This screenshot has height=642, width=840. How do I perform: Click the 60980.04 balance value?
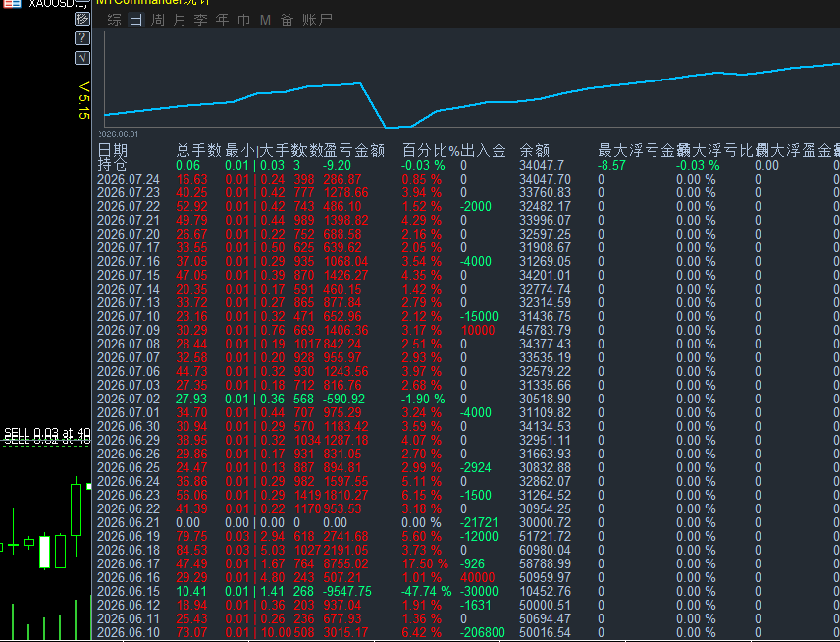(546, 551)
